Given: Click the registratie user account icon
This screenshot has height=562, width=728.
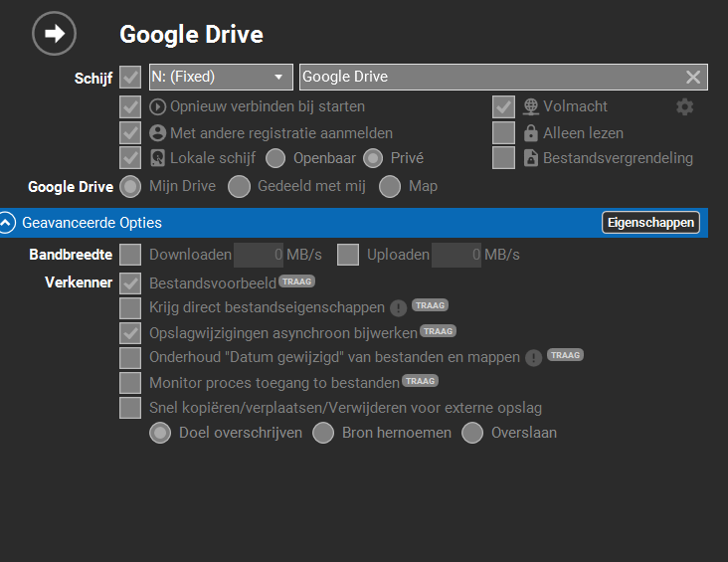Looking at the screenshot, I should 157,133.
